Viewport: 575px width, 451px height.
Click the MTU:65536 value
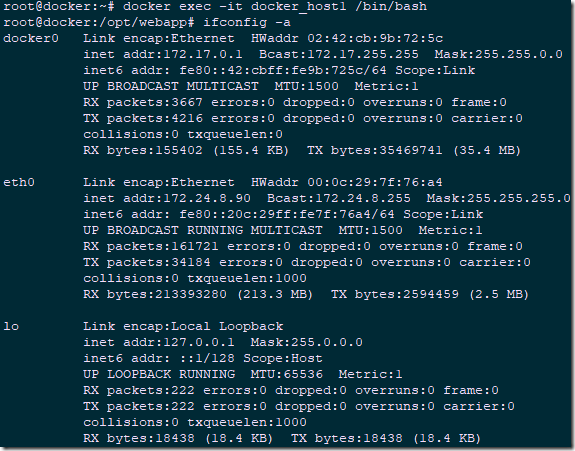click(287, 374)
